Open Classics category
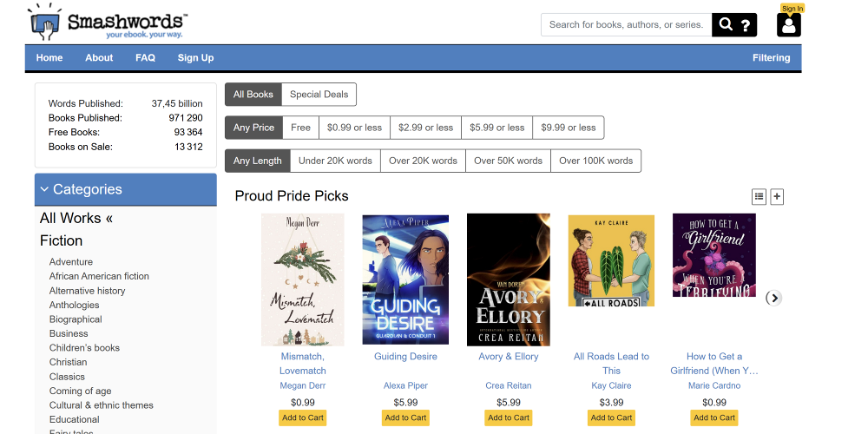This screenshot has height=434, width=868. coord(67,377)
